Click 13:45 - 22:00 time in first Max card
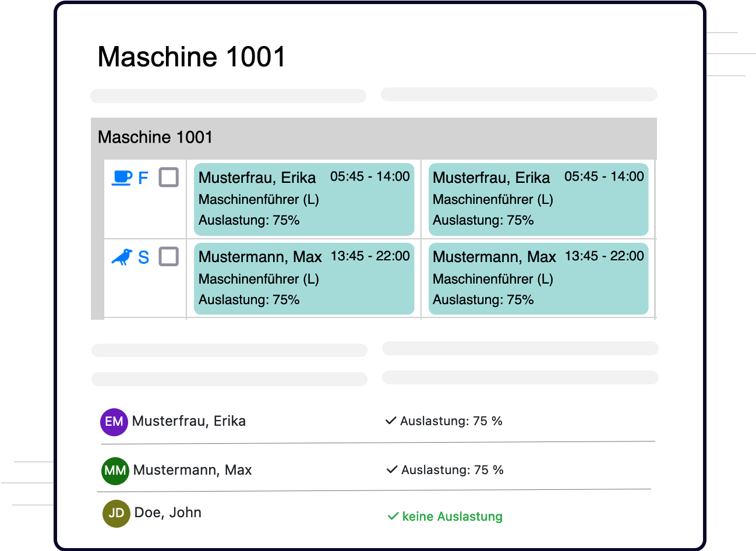Viewport: 756px width, 551px height. click(370, 256)
